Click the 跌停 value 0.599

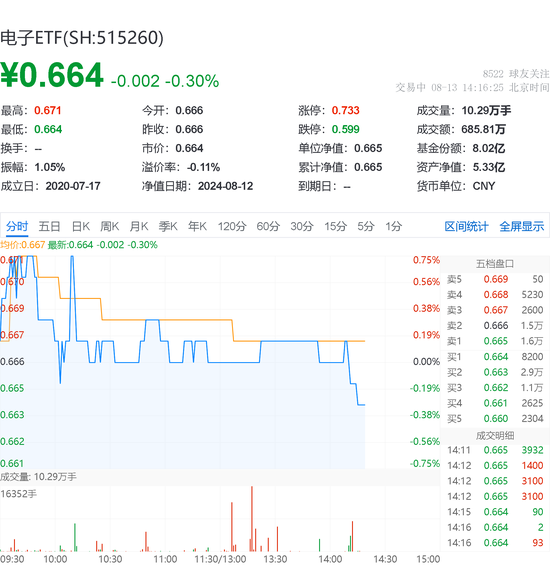[346, 130]
